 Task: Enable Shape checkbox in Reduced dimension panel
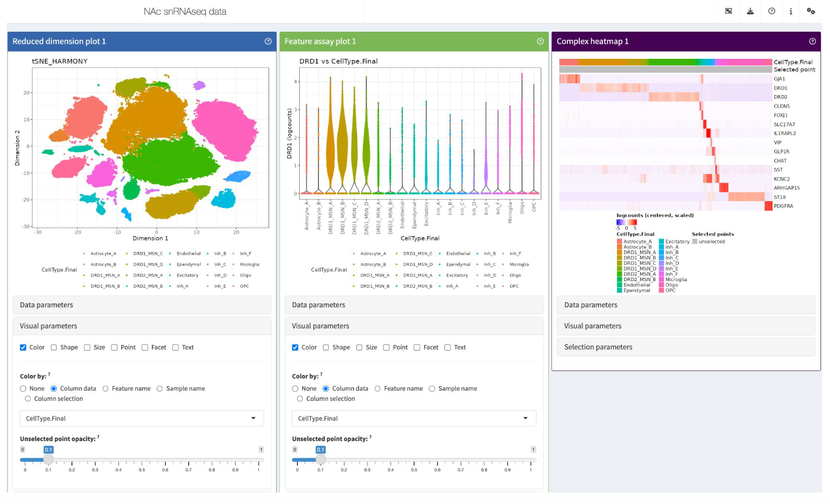pos(54,348)
